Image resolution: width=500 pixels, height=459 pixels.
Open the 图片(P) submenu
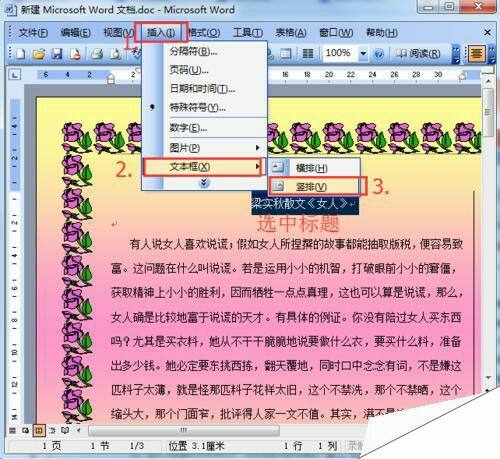tap(204, 148)
